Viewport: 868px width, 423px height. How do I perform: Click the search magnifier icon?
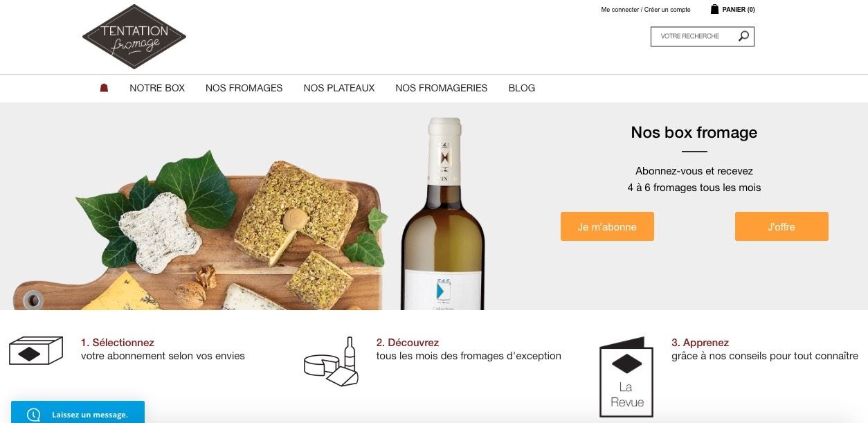(743, 36)
